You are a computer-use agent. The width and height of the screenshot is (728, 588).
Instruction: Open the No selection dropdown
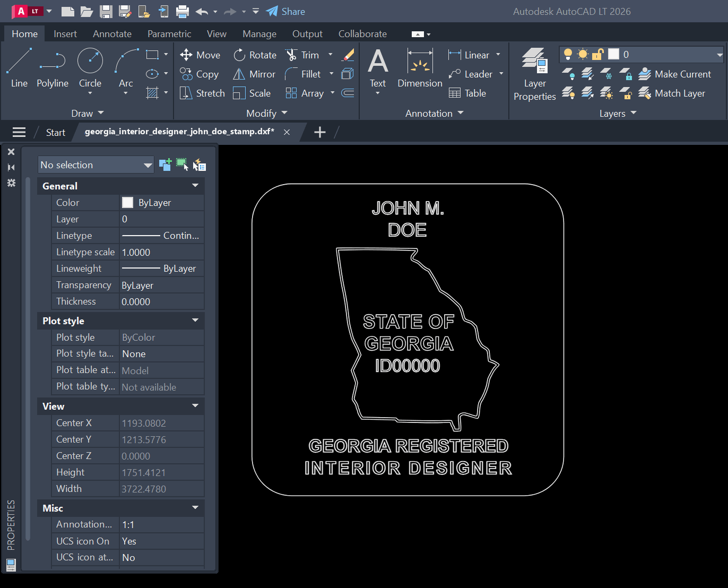point(96,165)
